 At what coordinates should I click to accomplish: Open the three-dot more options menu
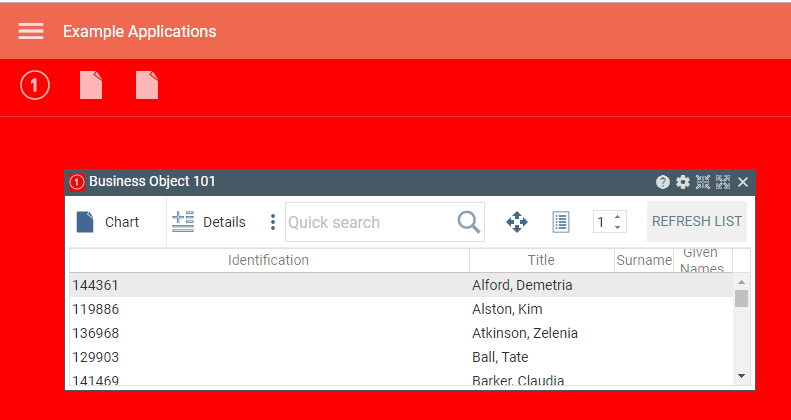273,222
